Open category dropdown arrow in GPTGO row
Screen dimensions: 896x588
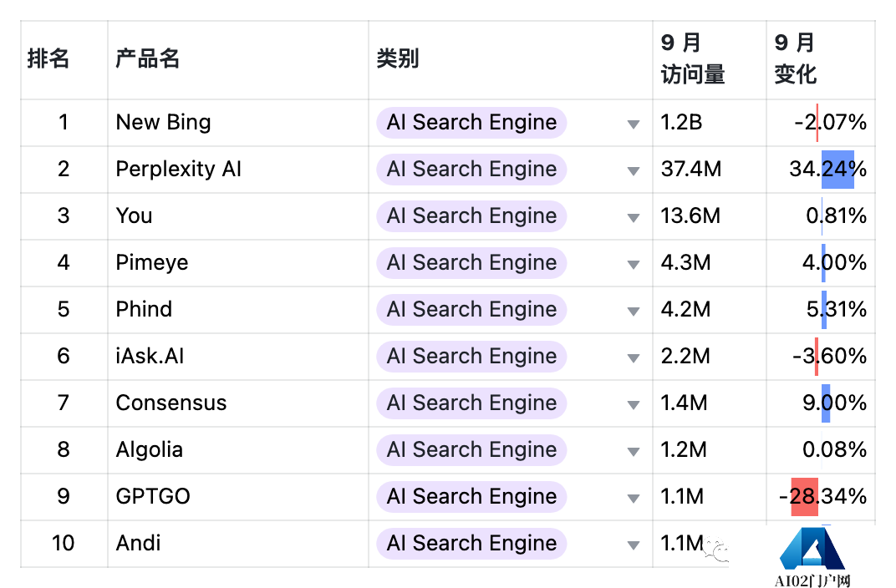[x=633, y=499]
